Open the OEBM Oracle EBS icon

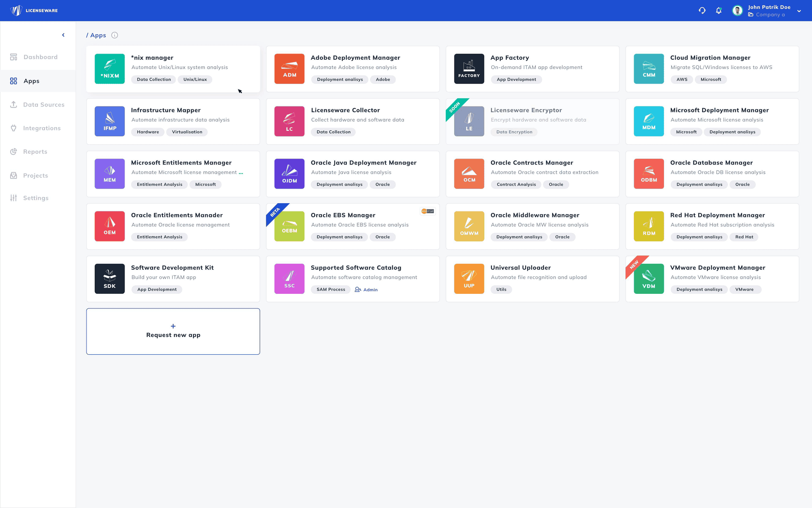tap(289, 226)
